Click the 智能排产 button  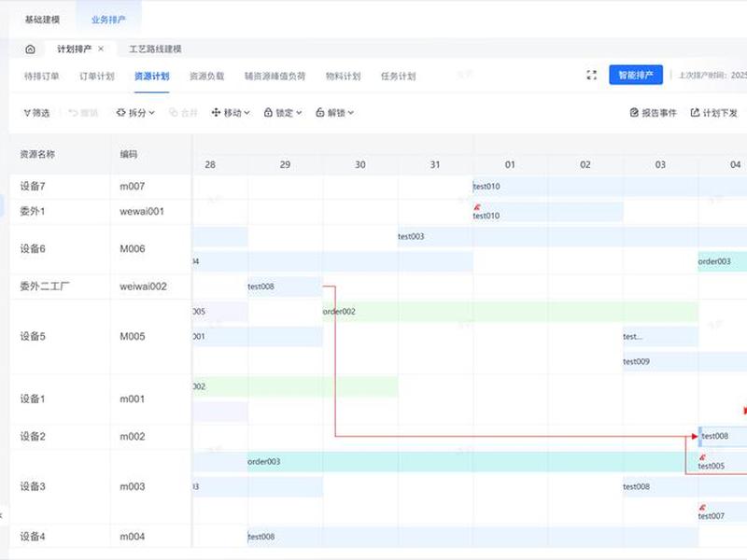coord(636,76)
